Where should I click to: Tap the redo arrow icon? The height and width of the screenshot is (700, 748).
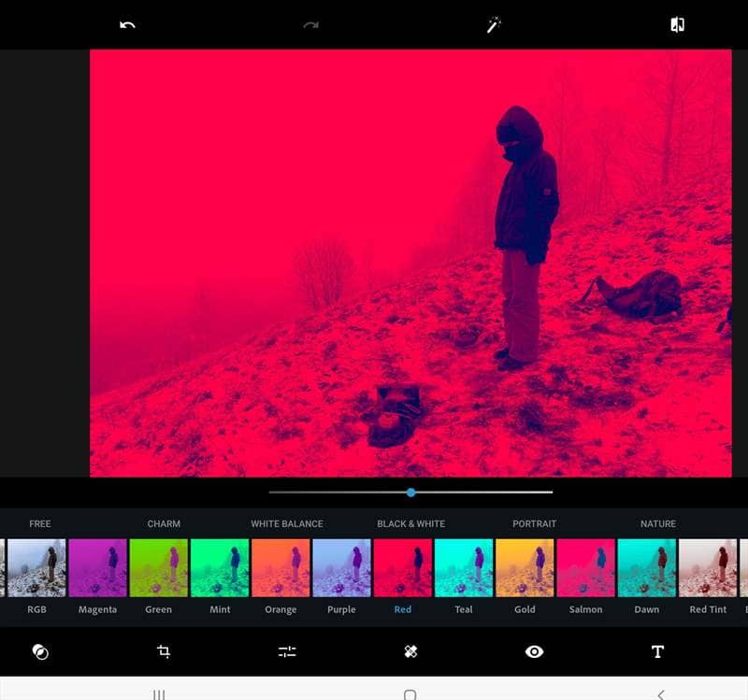pyautogui.click(x=311, y=25)
